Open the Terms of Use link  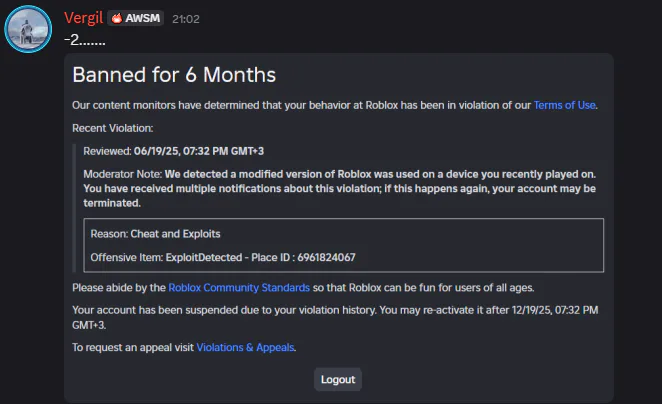pos(564,105)
